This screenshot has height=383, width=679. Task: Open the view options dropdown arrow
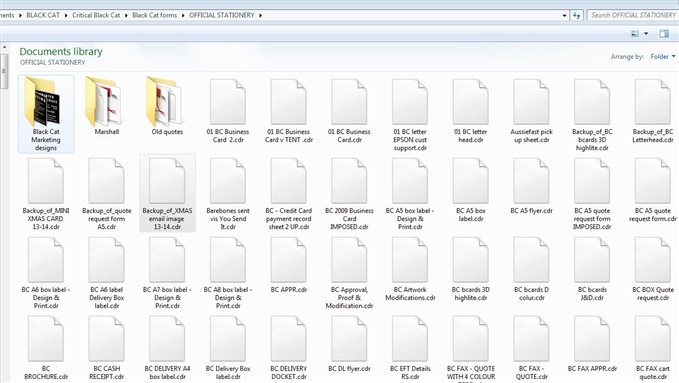point(646,33)
